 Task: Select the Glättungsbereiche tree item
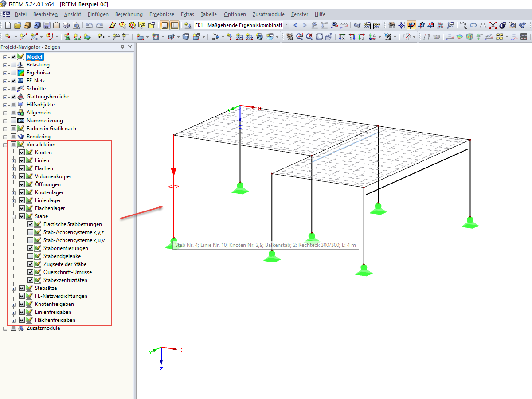[x=48, y=97]
